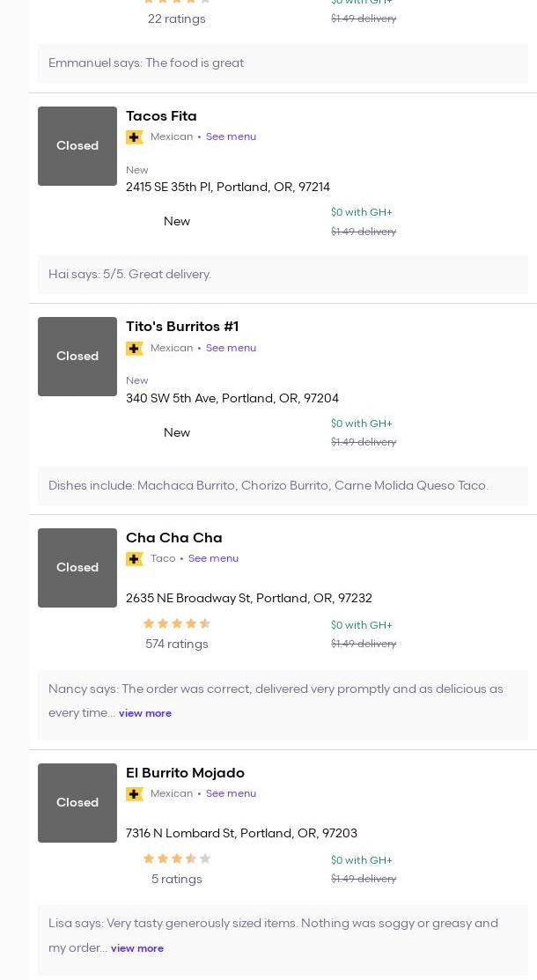The height and width of the screenshot is (980, 537).
Task: Expand Lisa's review with view more
Action: click(137, 948)
